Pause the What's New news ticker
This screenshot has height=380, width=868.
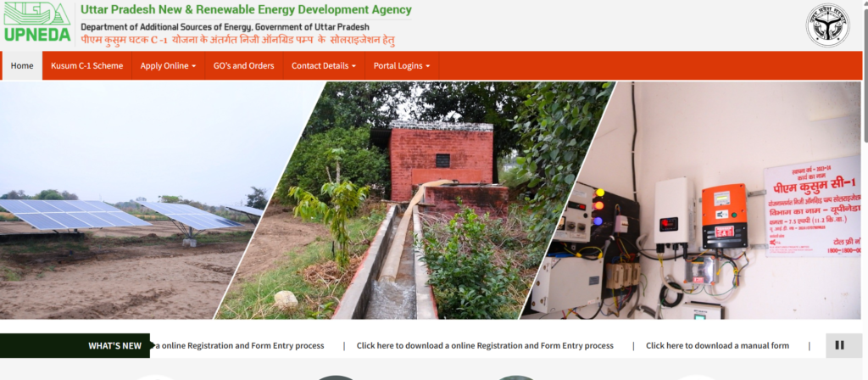click(x=839, y=346)
